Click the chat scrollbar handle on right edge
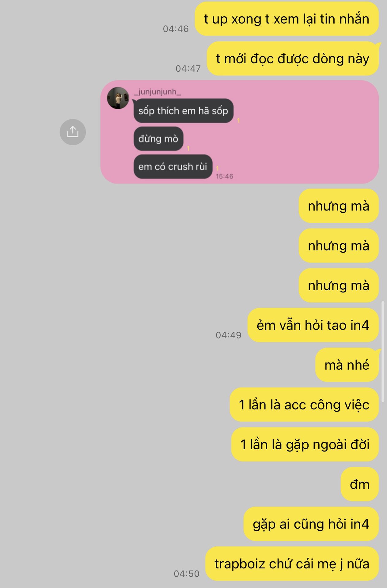 (x=383, y=352)
